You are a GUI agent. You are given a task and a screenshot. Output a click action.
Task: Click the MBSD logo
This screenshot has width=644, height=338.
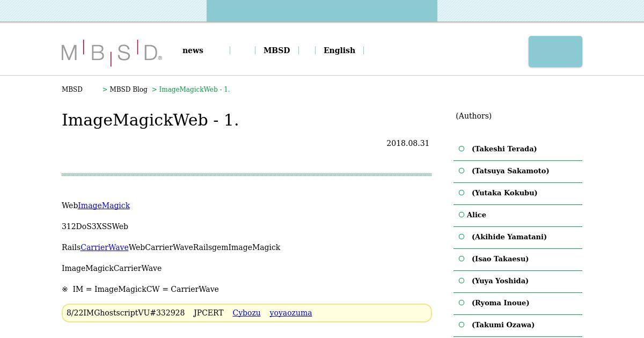(112, 53)
